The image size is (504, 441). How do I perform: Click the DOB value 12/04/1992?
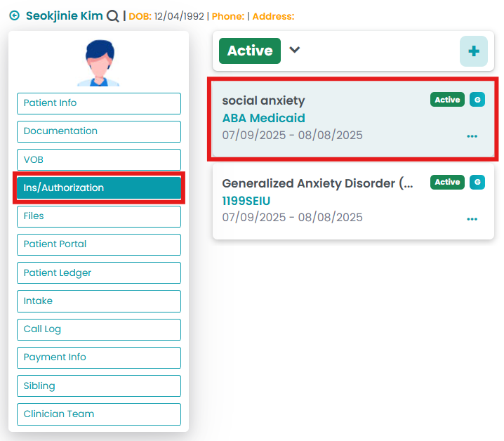click(179, 16)
